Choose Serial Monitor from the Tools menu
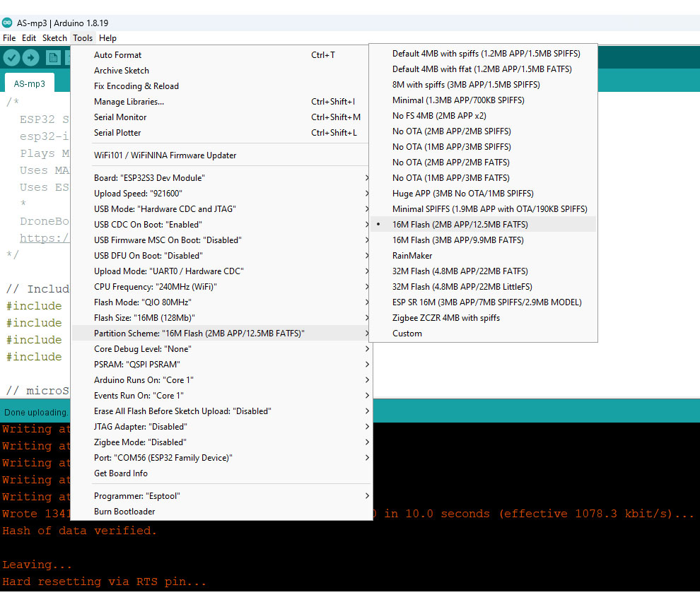Image resolution: width=700 pixels, height=607 pixels. [120, 117]
